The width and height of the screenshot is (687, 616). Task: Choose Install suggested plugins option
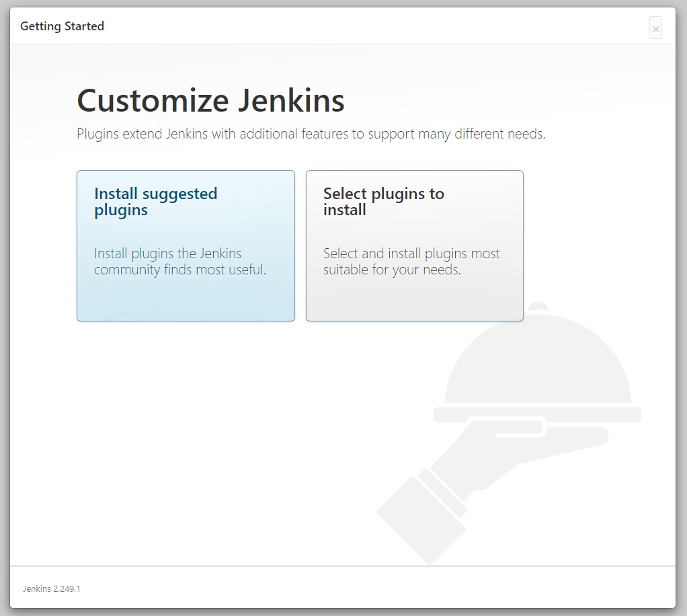tap(186, 245)
